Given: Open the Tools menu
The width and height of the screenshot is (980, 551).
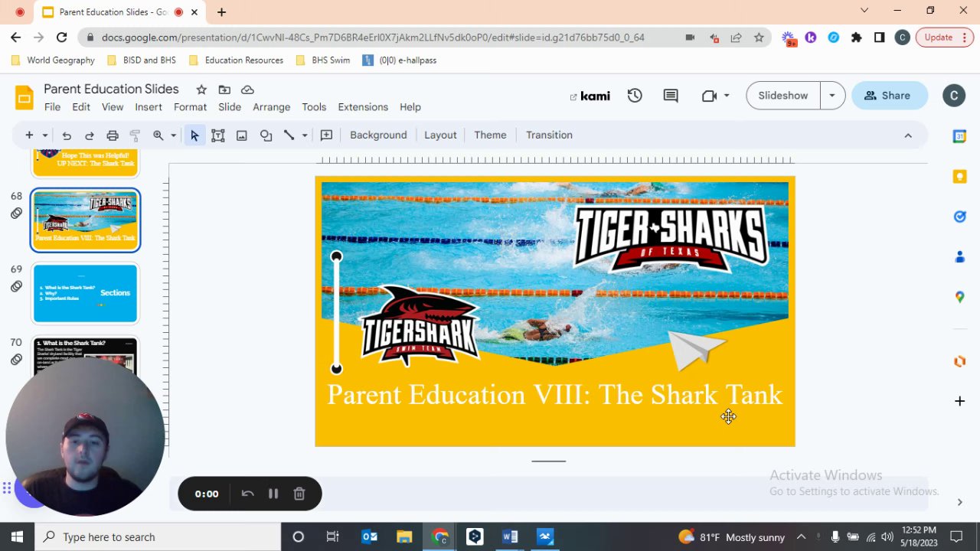Looking at the screenshot, I should point(314,107).
